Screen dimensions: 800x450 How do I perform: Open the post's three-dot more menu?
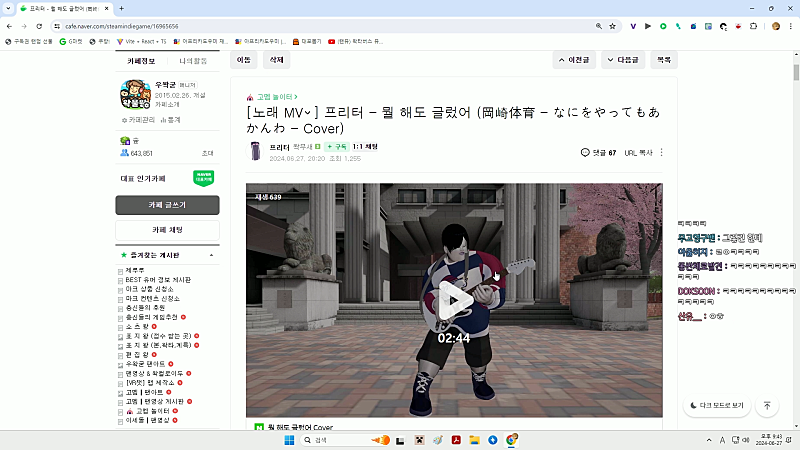click(x=661, y=152)
